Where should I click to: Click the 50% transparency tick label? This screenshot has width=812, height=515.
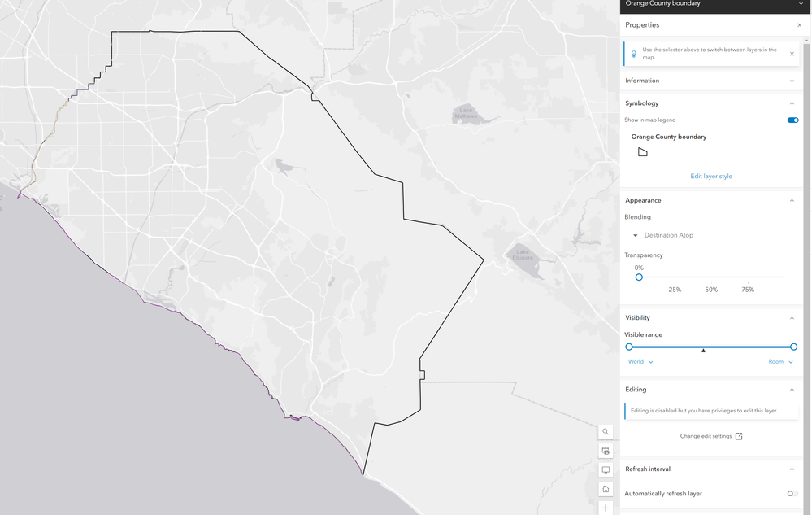[711, 290]
